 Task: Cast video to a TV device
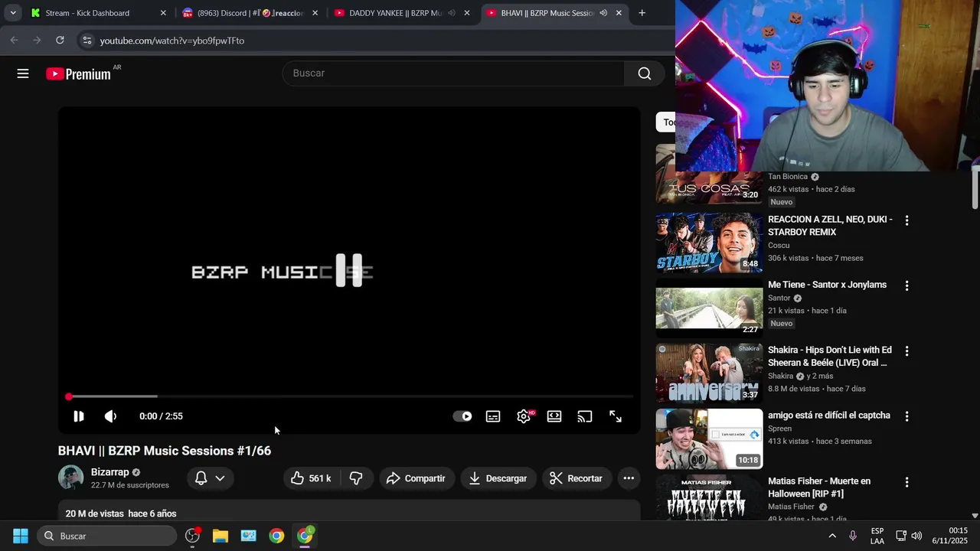585,416
